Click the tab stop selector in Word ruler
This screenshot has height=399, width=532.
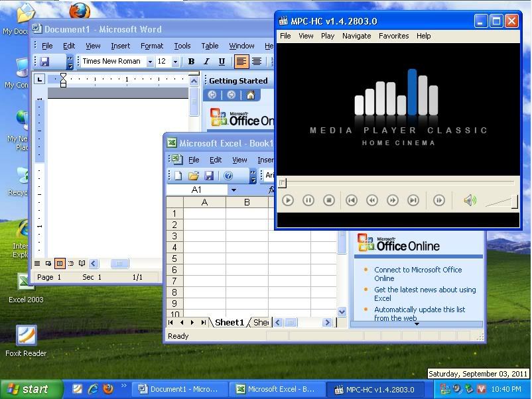pos(40,80)
